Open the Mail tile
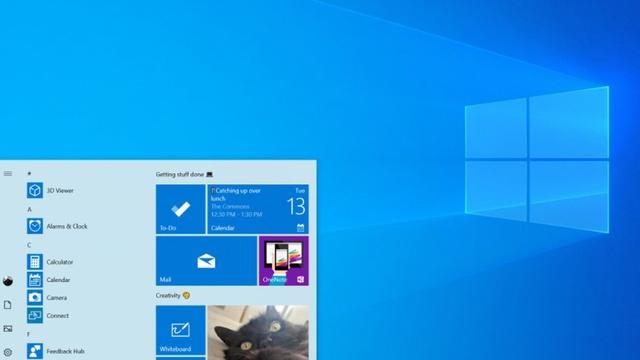Screen dimensions: 640x360 click(206, 261)
